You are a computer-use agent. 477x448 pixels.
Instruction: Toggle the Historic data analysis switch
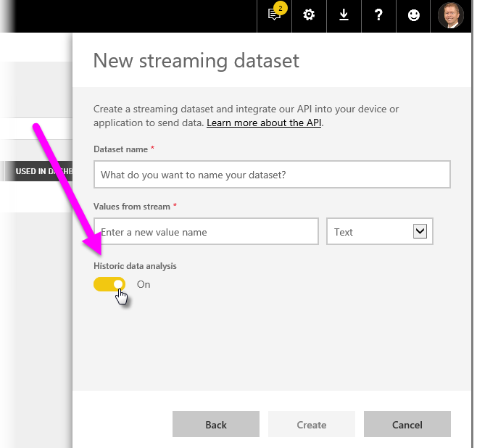(109, 284)
